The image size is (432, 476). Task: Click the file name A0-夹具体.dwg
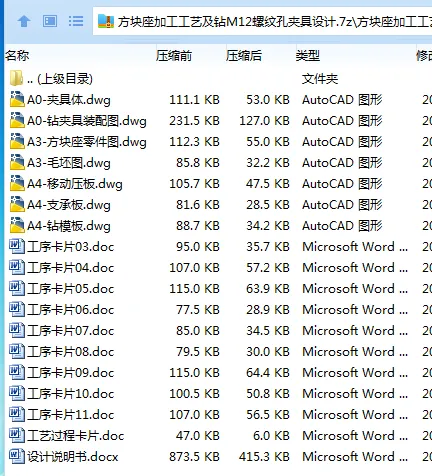tap(69, 100)
